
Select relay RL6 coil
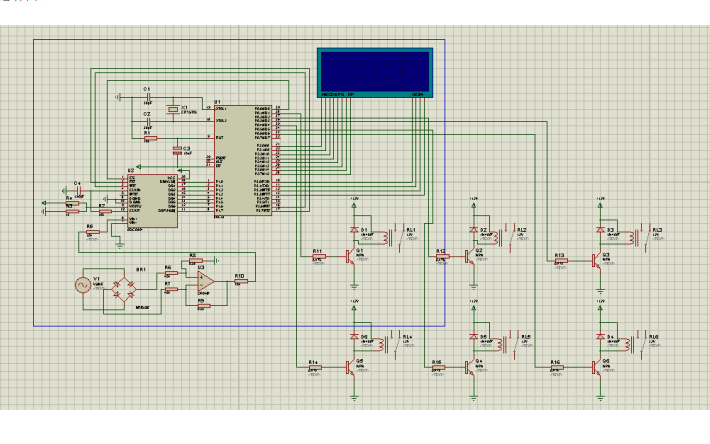point(628,345)
